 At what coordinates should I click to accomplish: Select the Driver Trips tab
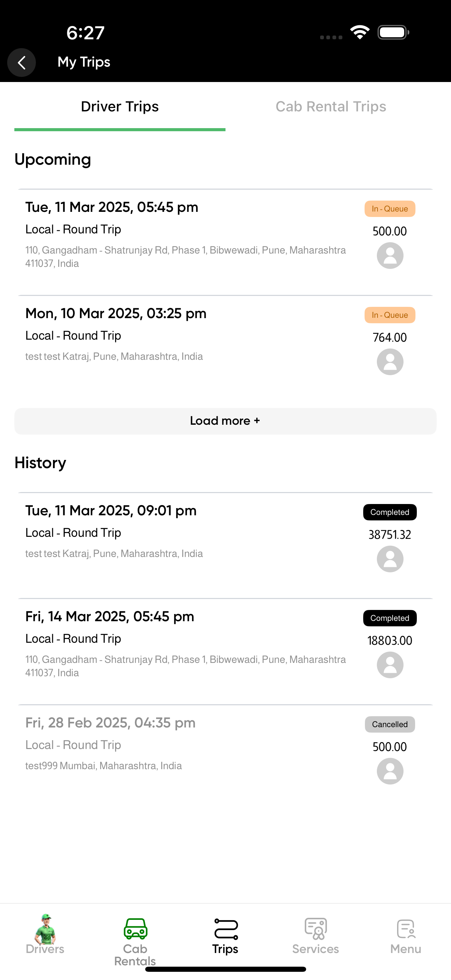pos(120,107)
